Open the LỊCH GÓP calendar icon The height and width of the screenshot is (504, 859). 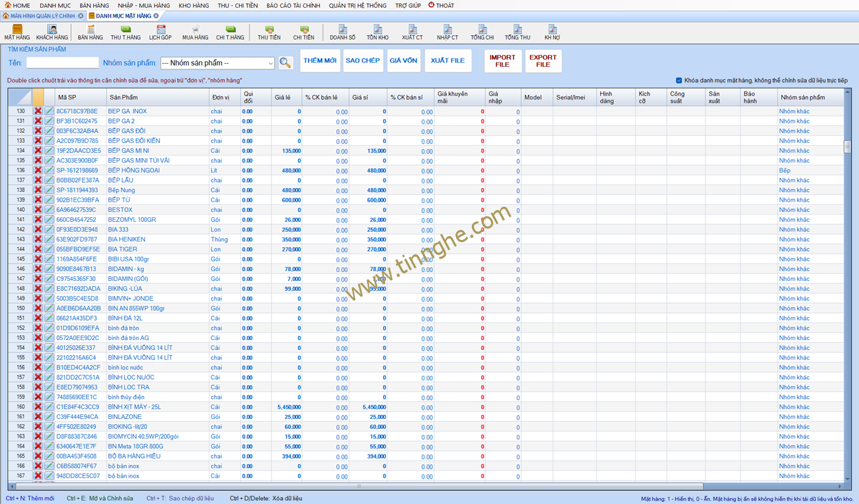pos(160,32)
